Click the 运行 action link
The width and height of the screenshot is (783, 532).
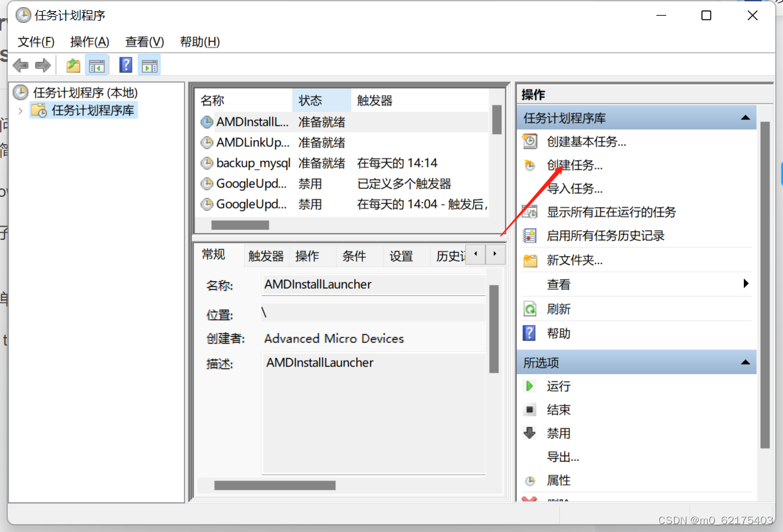click(559, 386)
